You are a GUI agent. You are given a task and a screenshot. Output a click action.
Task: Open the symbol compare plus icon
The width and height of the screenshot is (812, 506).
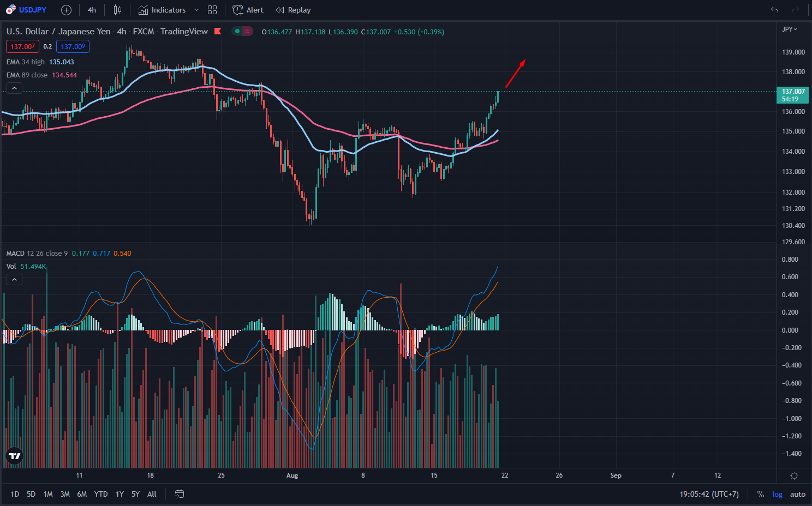[65, 10]
